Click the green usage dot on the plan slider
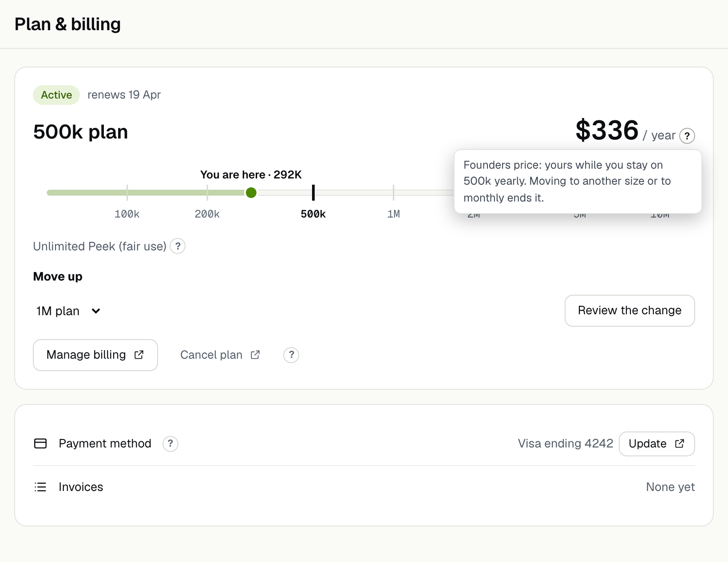The image size is (728, 562). [251, 193]
